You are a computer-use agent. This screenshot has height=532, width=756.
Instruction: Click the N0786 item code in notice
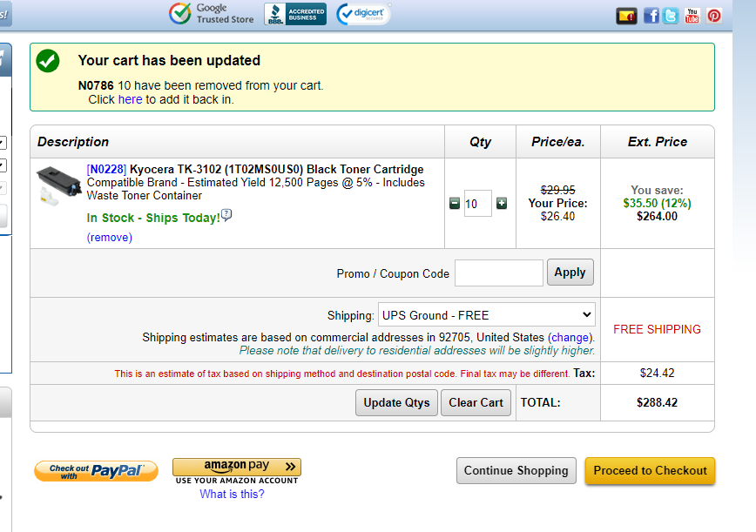pyautogui.click(x=96, y=85)
